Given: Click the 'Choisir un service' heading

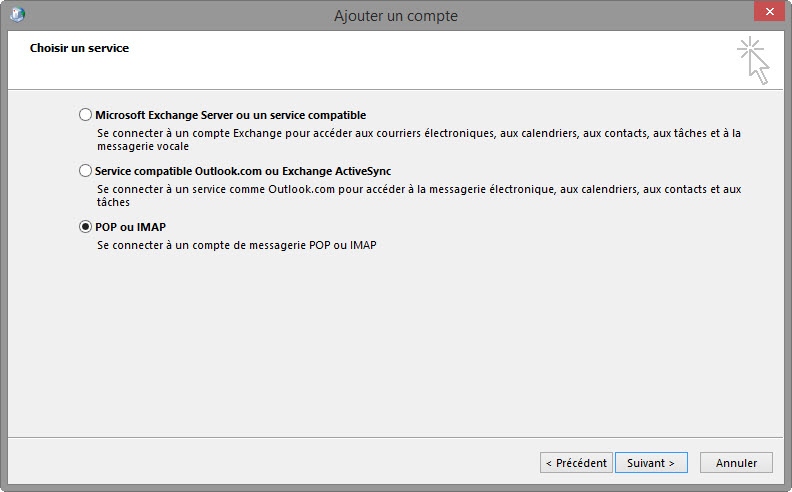Looking at the screenshot, I should 79,47.
